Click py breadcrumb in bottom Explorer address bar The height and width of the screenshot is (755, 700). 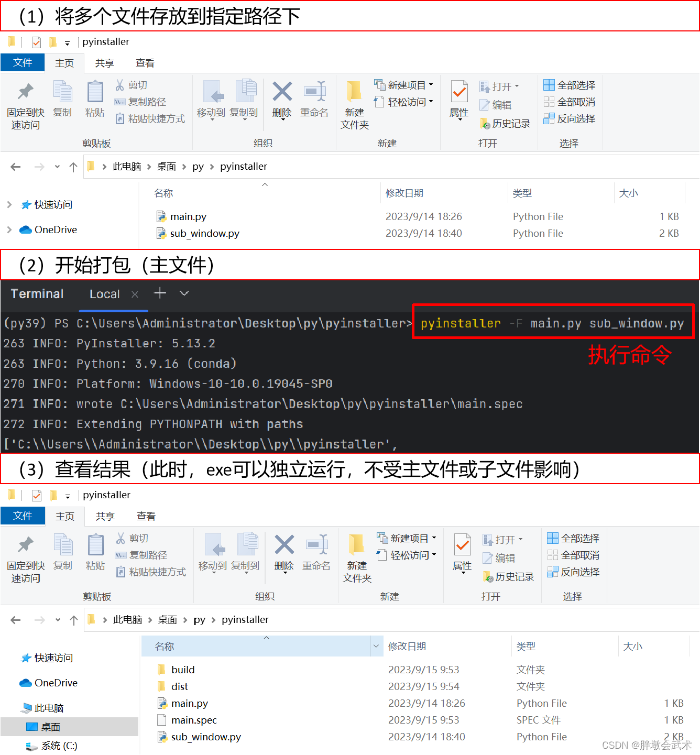pos(199,620)
